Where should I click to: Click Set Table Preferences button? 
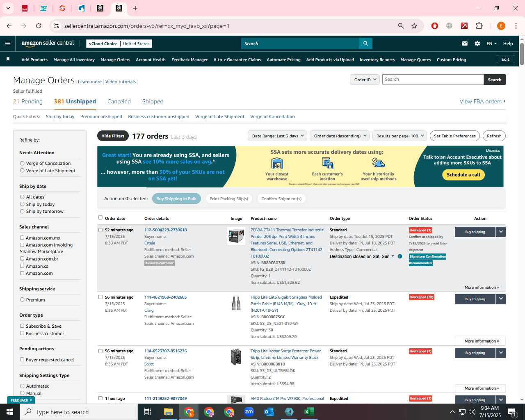454,136
